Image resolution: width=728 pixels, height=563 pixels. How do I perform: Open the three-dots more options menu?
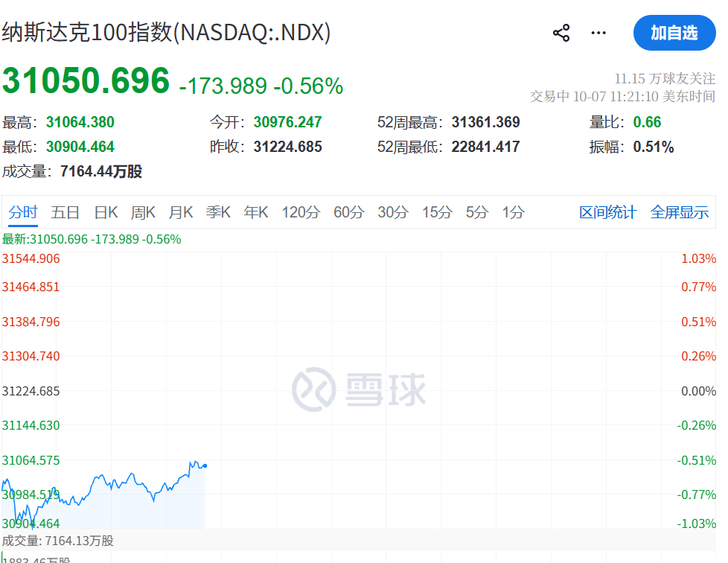point(598,33)
